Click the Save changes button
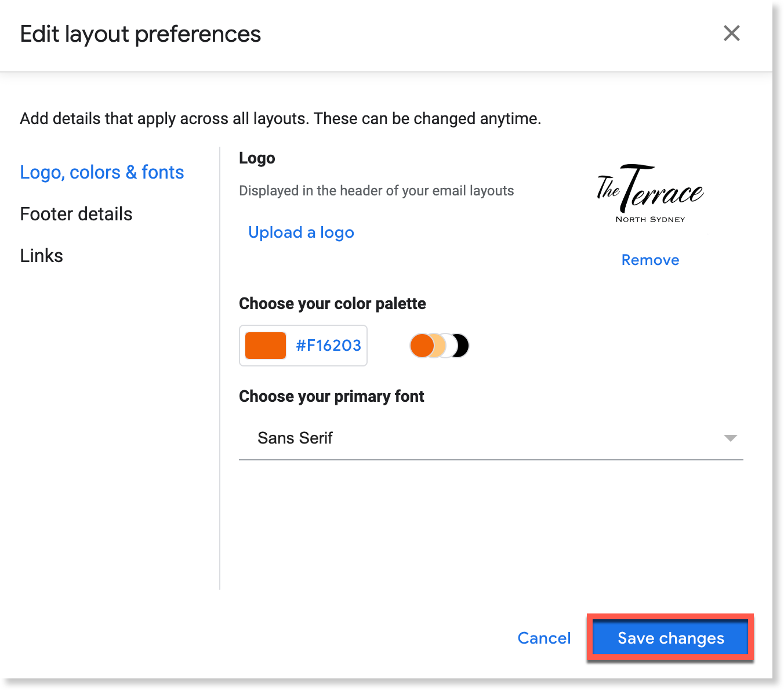The height and width of the screenshot is (690, 784). pos(670,638)
